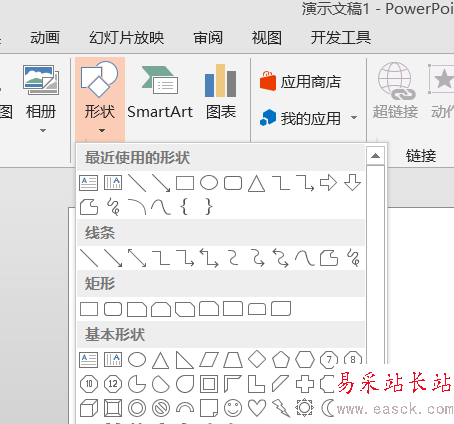The height and width of the screenshot is (424, 454).
Task: Select text box in recently used shapes
Action: tap(89, 183)
